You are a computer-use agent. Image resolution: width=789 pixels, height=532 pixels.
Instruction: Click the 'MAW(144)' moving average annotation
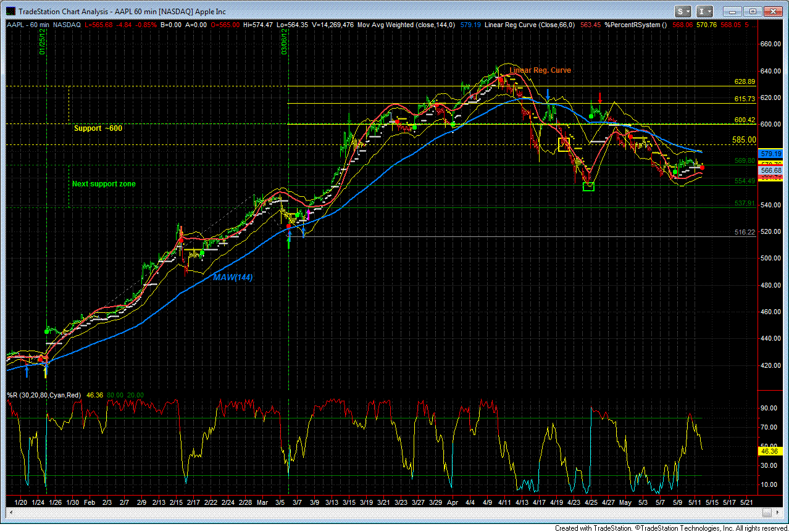click(233, 278)
